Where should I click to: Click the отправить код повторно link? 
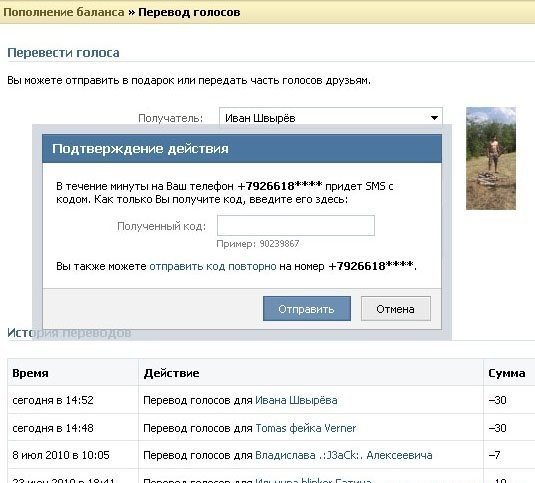pos(213,266)
